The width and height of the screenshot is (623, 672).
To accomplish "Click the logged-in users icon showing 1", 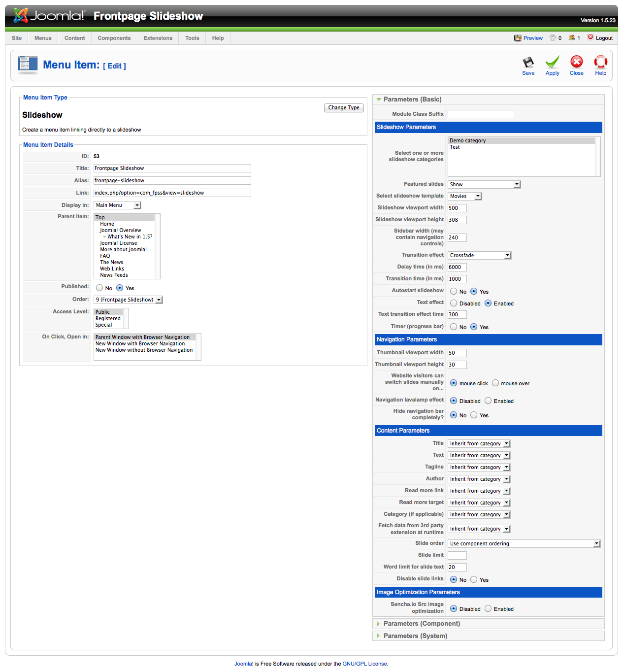I will [572, 37].
